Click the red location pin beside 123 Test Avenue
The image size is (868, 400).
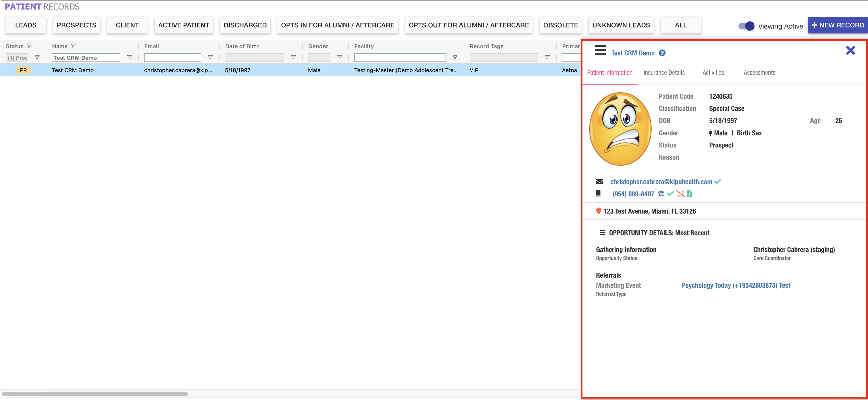click(x=599, y=211)
